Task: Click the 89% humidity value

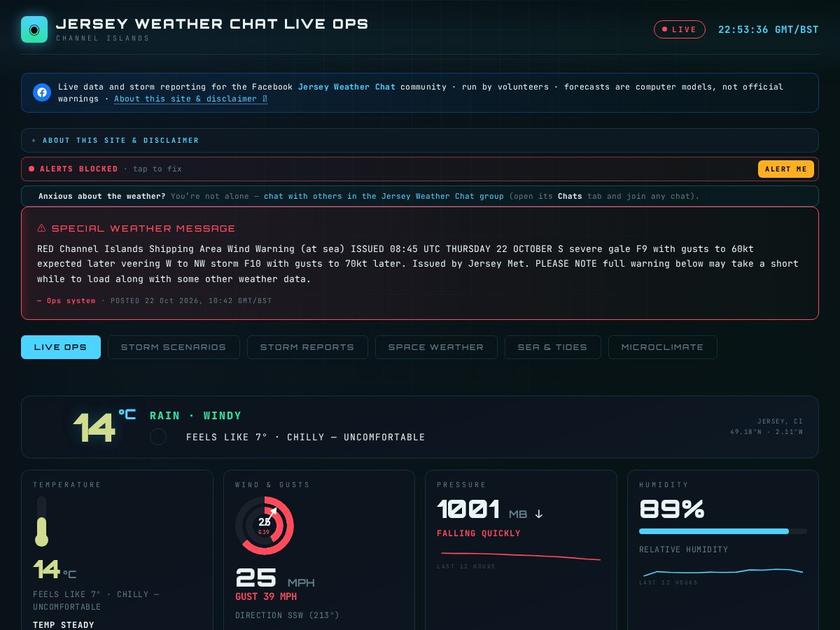Action: [671, 510]
